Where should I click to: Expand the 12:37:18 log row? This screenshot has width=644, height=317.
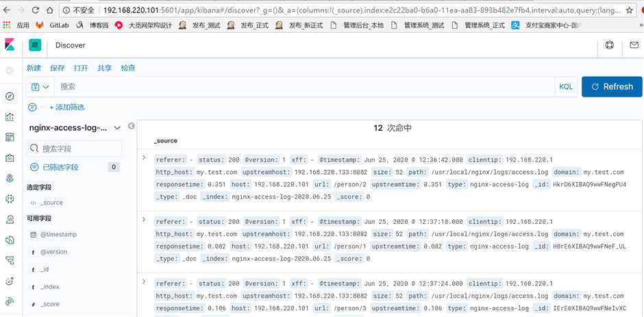pyautogui.click(x=144, y=220)
